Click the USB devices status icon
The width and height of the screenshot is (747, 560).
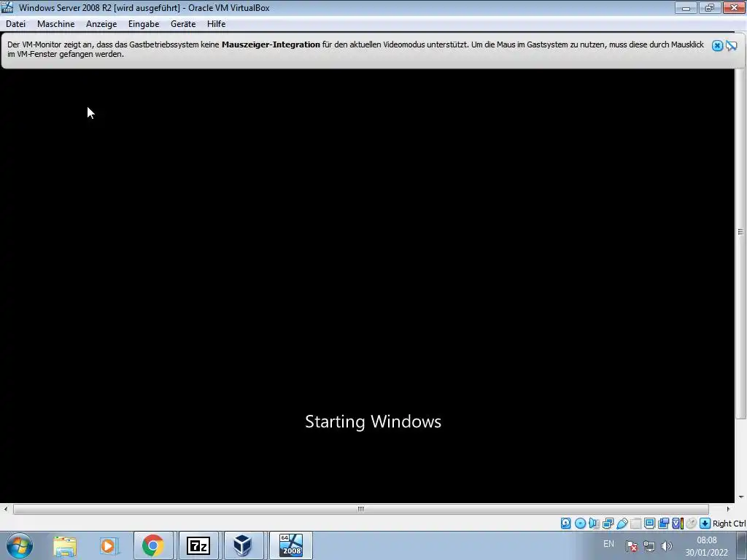[622, 524]
